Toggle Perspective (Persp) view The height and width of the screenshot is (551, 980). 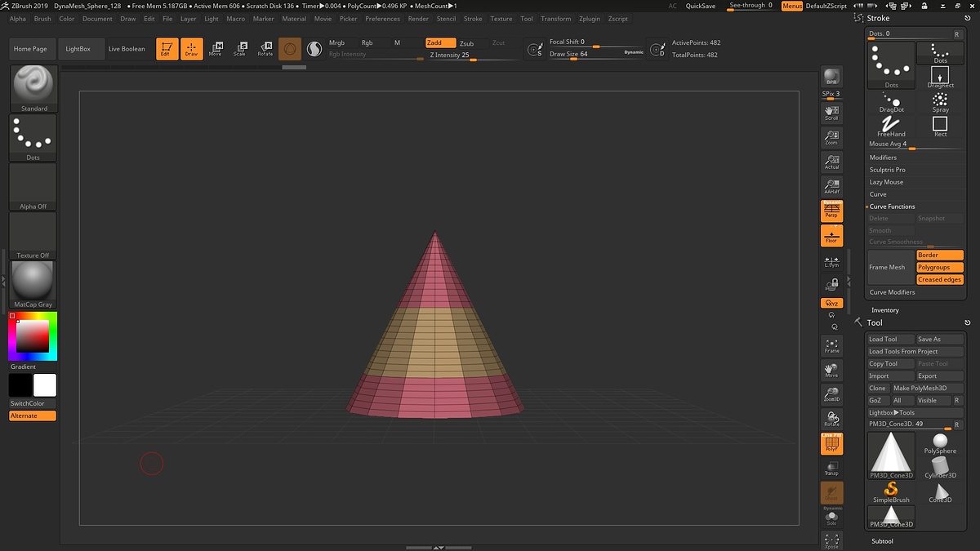pyautogui.click(x=831, y=211)
